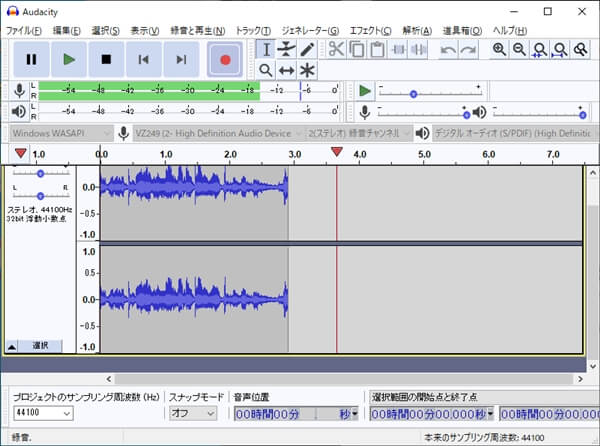Viewport: 600px width, 446px height.
Task: Click the recording meter microphone icon
Action: coord(19,91)
